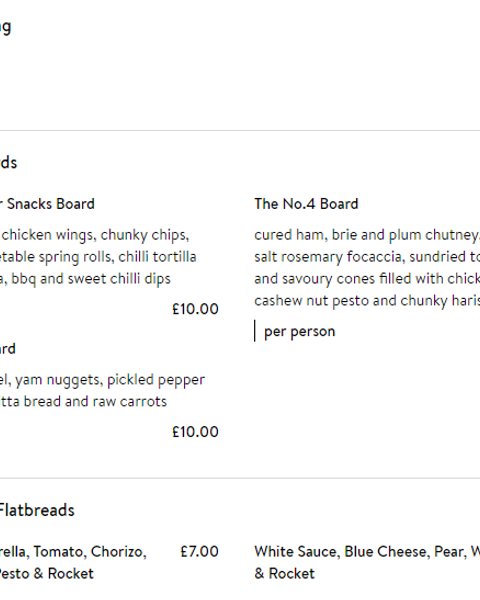This screenshot has height=600, width=480.
Task: Click the cashew nut pesto line
Action: (367, 301)
